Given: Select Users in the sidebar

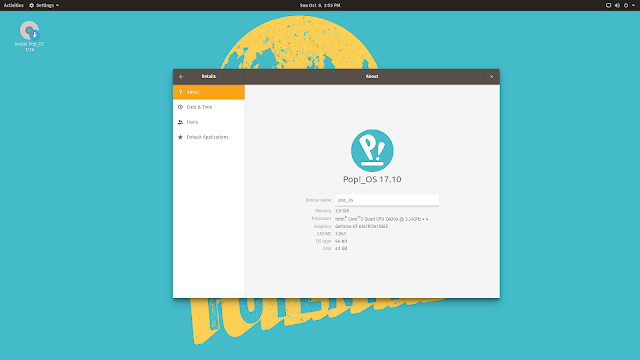Looking at the screenshot, I should (209, 122).
